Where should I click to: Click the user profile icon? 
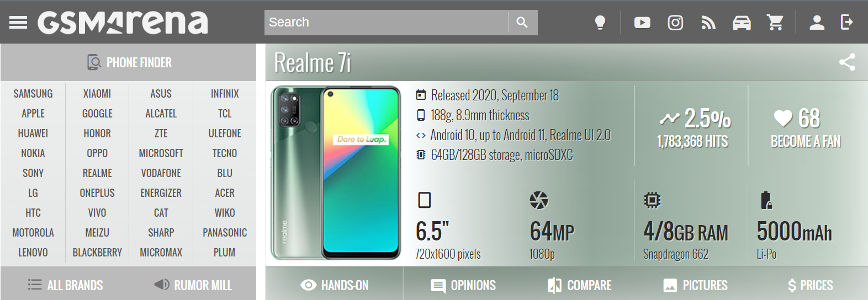(817, 22)
